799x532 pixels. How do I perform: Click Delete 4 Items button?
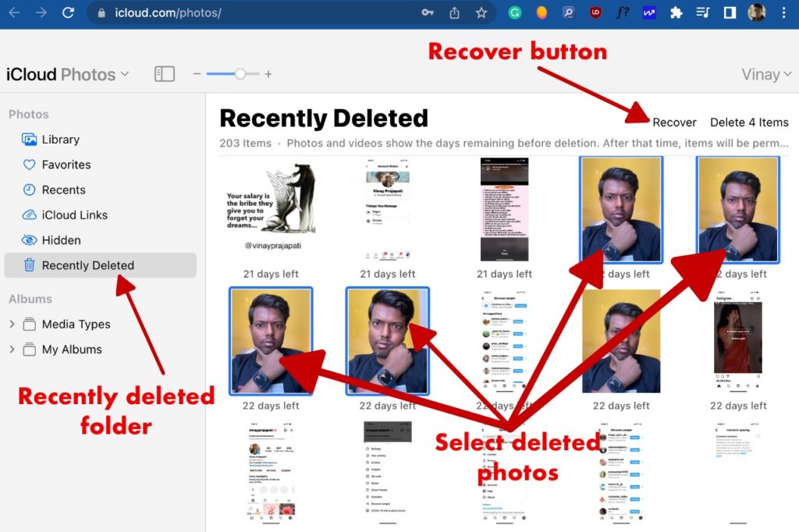[749, 122]
